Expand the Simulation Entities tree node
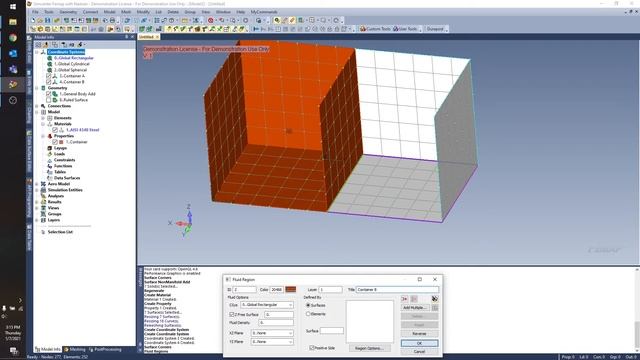Viewport: 640px width, 360px height. point(37,190)
